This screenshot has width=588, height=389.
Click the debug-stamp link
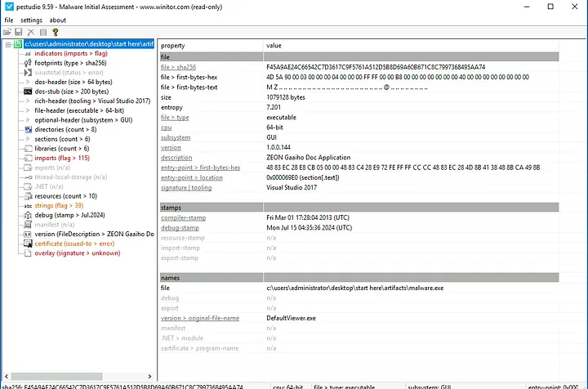pyautogui.click(x=180, y=228)
